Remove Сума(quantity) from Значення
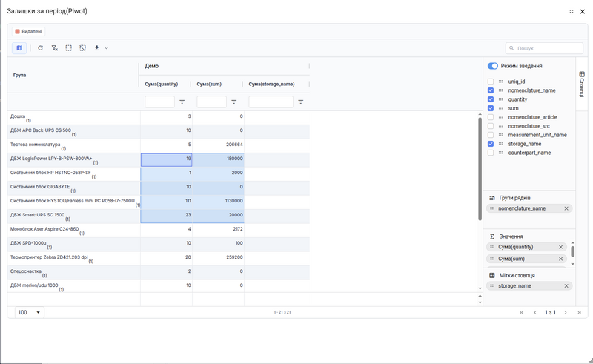Screen dimensions: 593x364 561,247
